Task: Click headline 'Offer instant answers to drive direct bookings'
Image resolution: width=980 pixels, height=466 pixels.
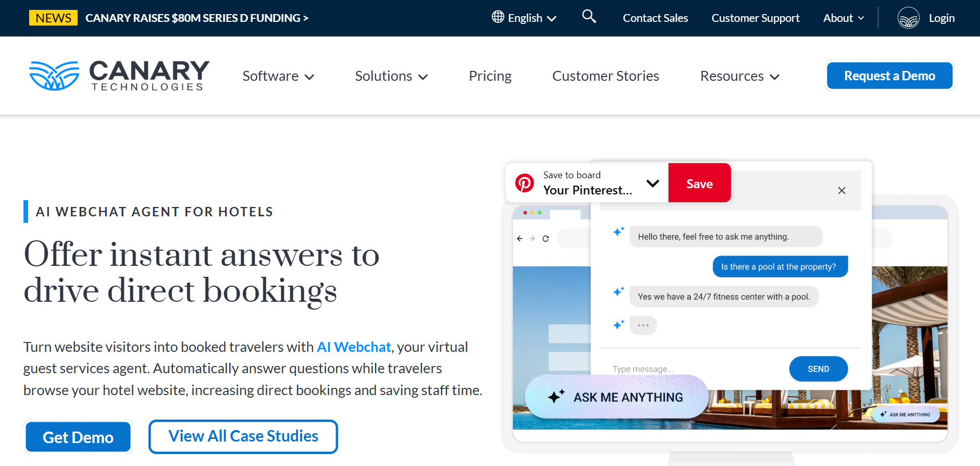Action: pos(202,272)
